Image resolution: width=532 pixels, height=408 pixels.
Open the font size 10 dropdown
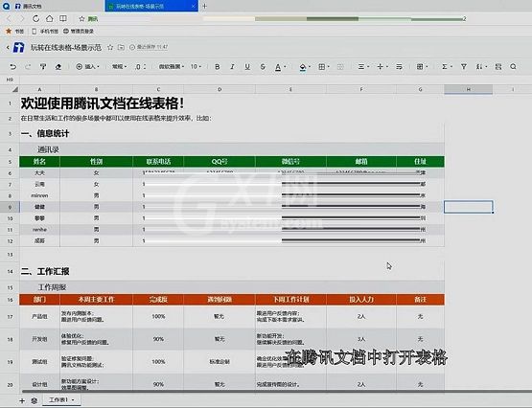pos(196,67)
